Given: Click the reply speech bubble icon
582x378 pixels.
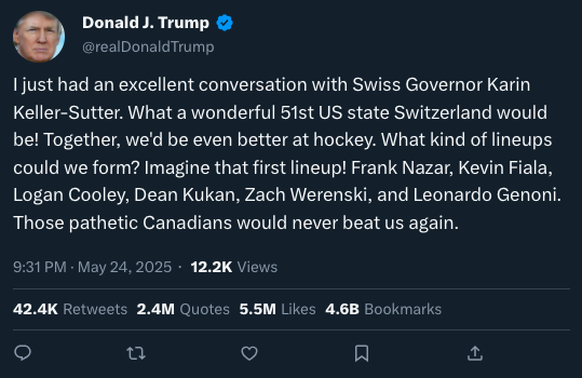Looking at the screenshot, I should [x=23, y=353].
